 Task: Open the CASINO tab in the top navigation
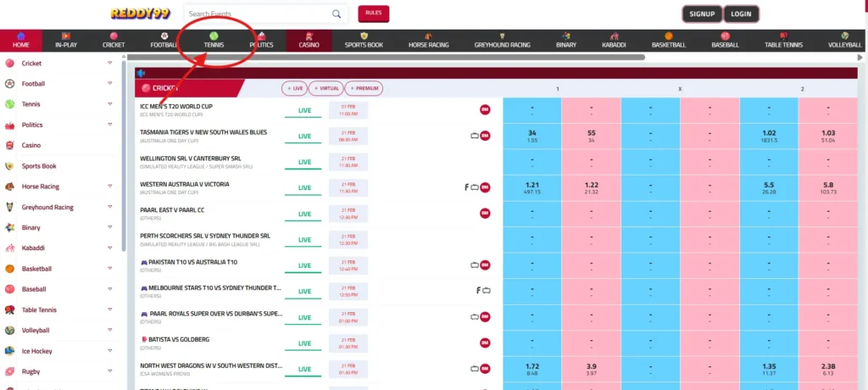tap(309, 41)
